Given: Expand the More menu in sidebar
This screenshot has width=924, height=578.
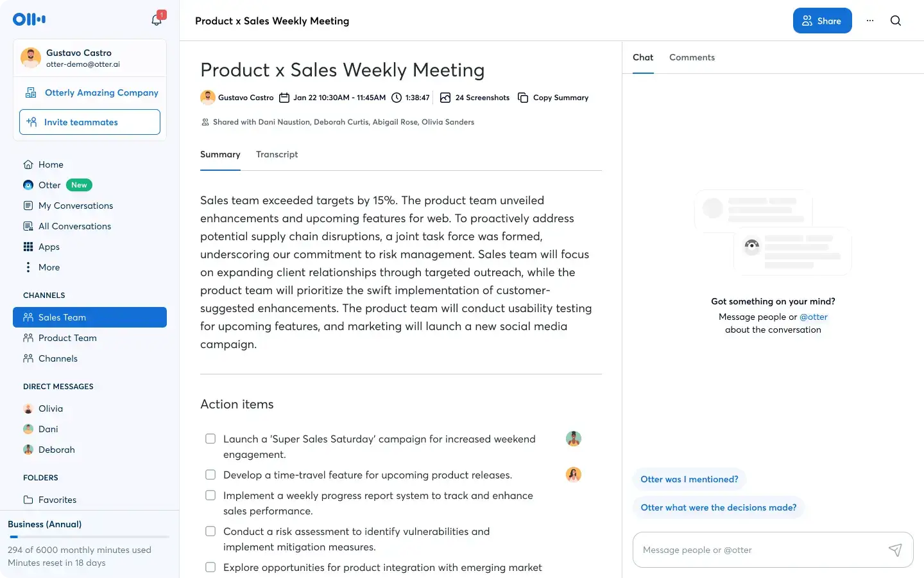Looking at the screenshot, I should [x=49, y=267].
